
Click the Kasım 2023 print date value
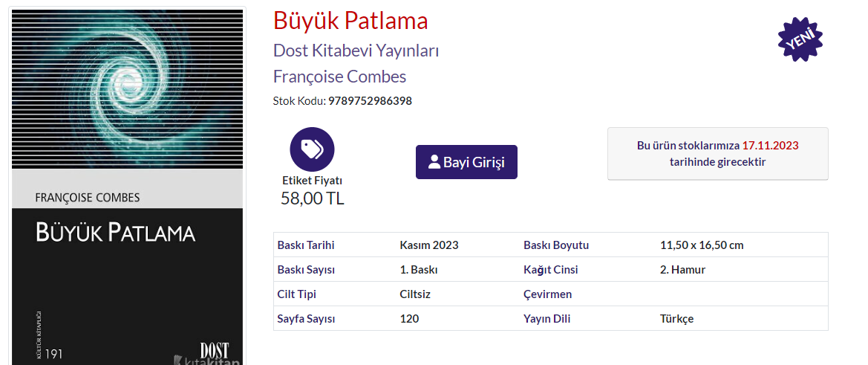click(428, 245)
